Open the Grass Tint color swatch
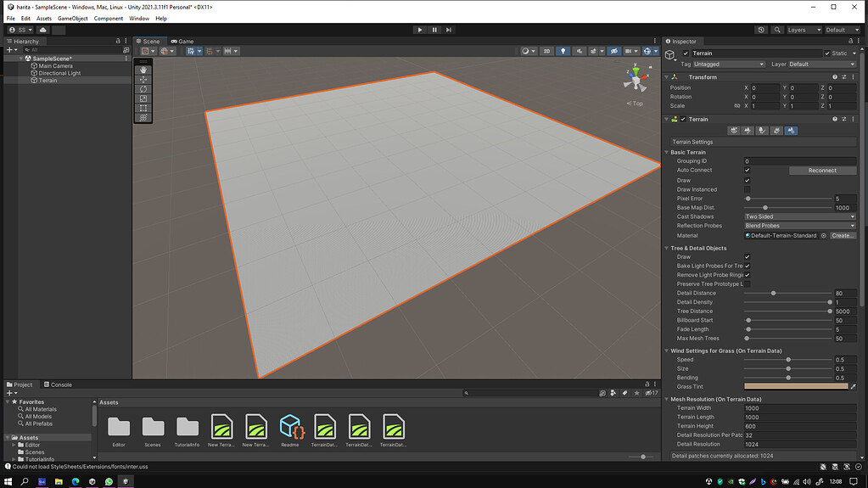Viewport: 868px width, 488px height. (796, 387)
